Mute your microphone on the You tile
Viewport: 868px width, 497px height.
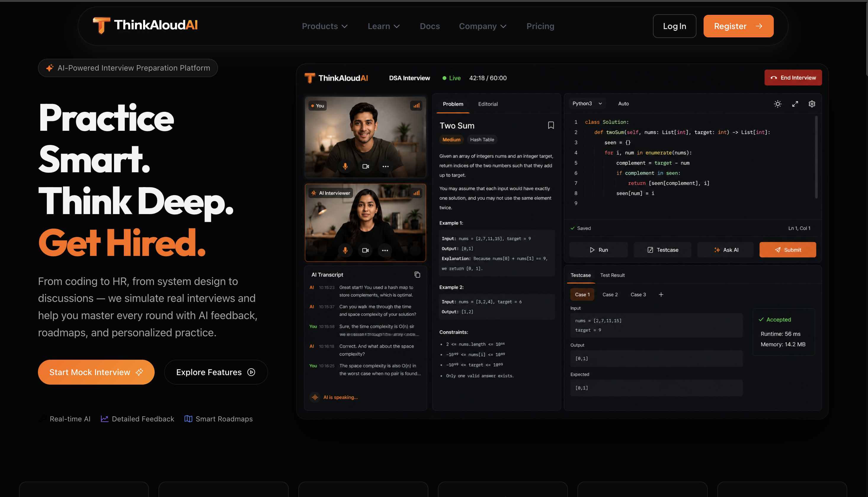pyautogui.click(x=345, y=166)
